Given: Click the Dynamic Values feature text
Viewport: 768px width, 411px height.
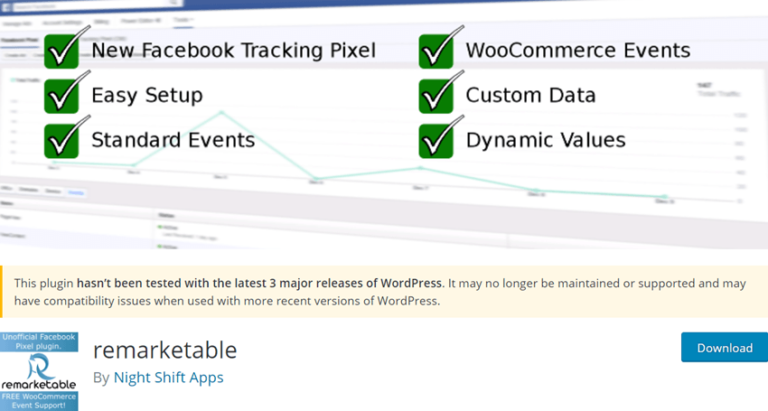Looking at the screenshot, I should [x=546, y=140].
